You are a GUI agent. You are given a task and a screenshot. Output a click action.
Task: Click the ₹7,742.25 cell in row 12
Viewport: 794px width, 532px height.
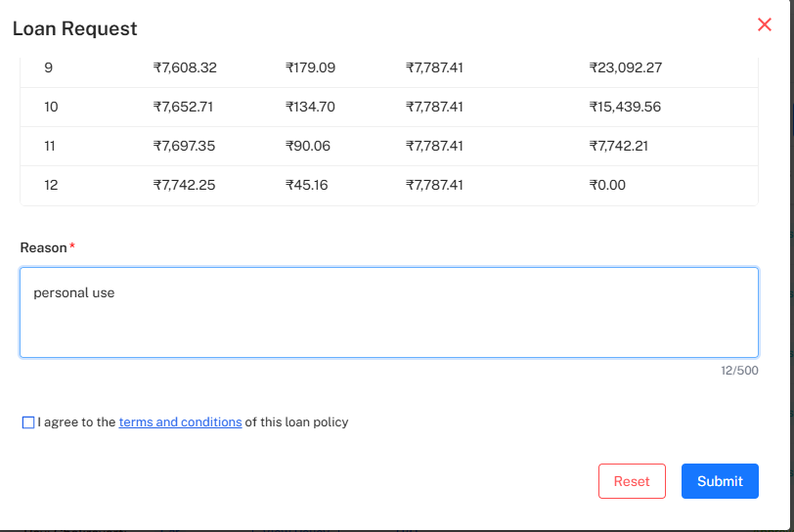tap(185, 185)
